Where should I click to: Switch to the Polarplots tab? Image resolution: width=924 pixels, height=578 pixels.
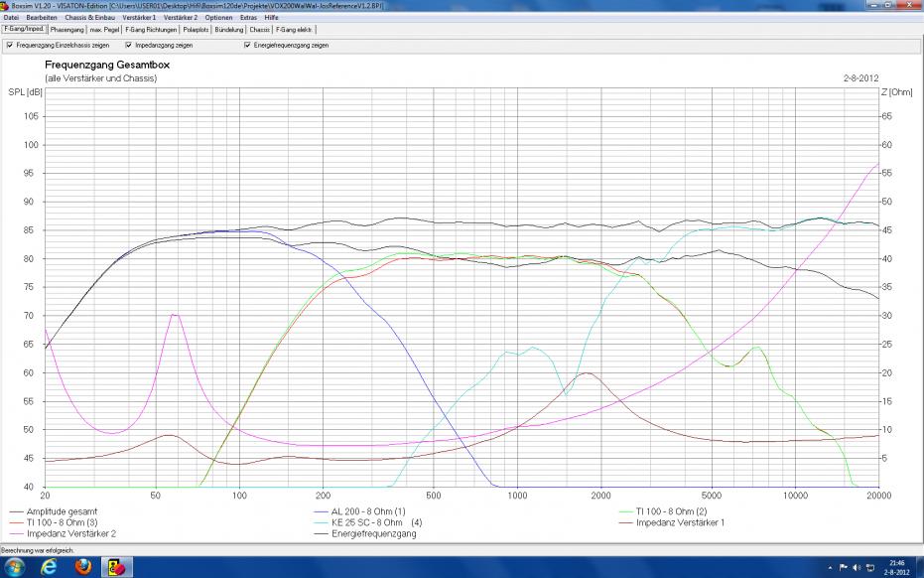[x=196, y=30]
